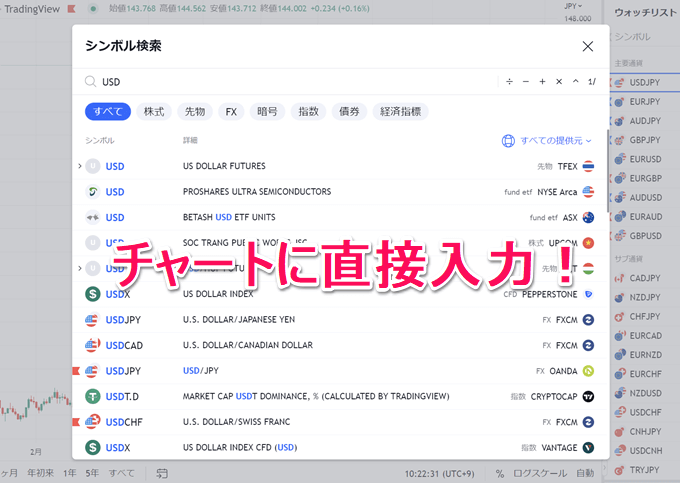Select the すべて filter tab
680x483 pixels.
(x=108, y=111)
